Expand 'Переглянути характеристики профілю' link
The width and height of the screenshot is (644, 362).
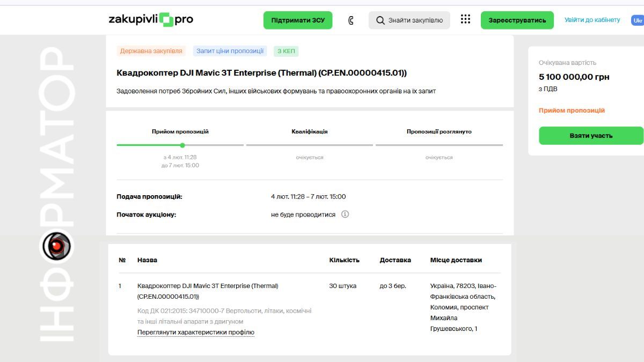[x=195, y=333]
